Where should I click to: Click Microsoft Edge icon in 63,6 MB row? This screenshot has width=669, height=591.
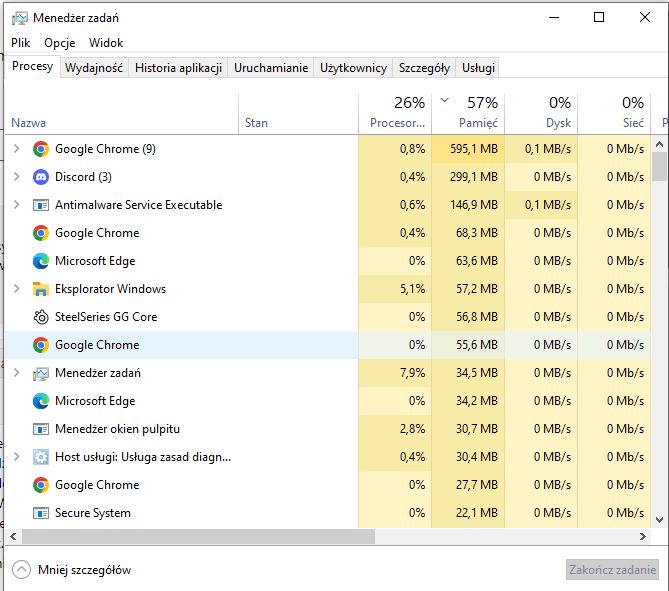[41, 261]
